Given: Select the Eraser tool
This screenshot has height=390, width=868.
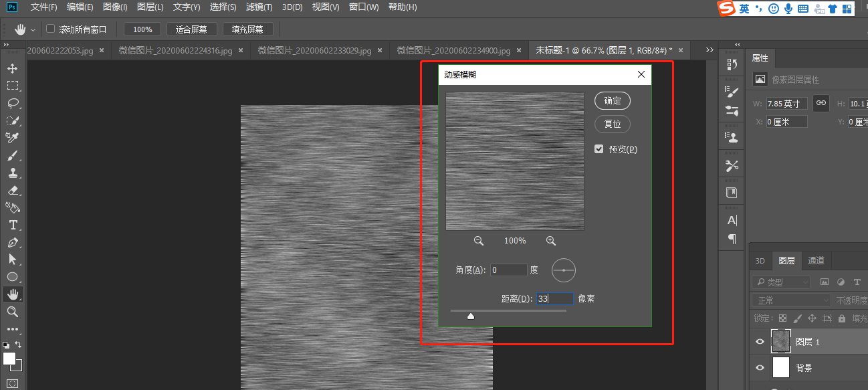Looking at the screenshot, I should (14, 189).
